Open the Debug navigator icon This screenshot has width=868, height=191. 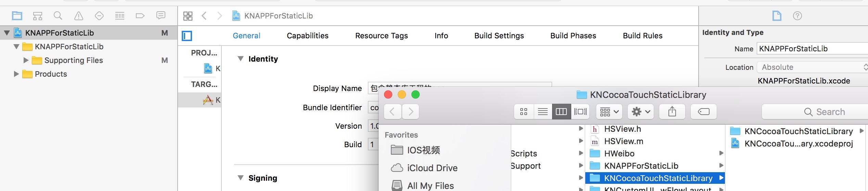[119, 16]
